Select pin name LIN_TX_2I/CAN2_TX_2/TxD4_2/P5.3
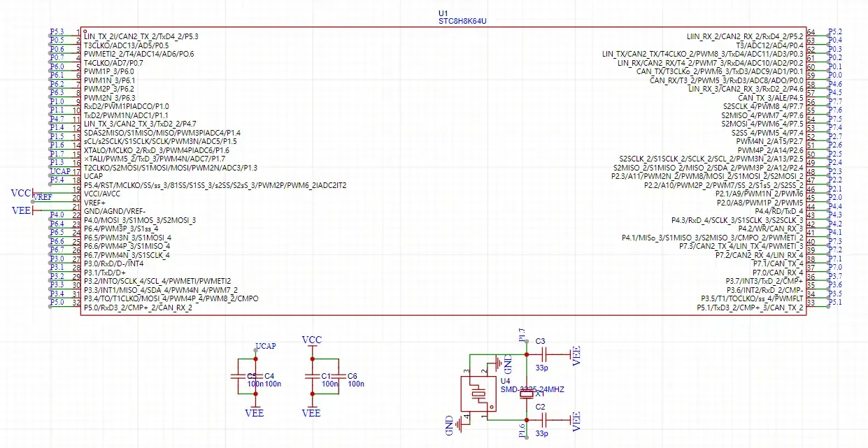 pos(141,36)
